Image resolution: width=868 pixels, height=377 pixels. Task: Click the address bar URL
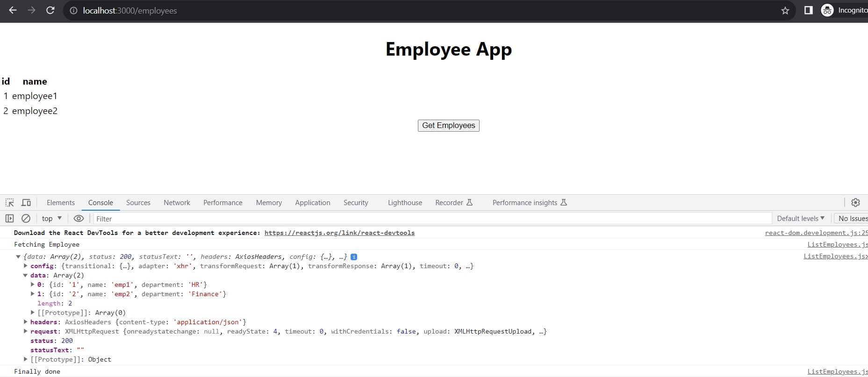(130, 10)
